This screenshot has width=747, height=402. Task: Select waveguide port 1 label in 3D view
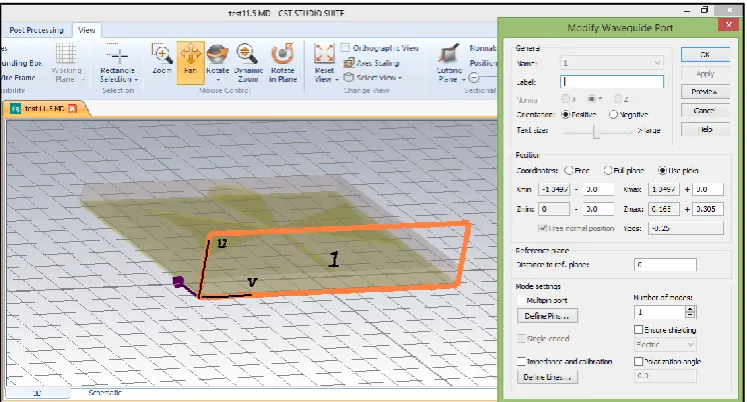(x=334, y=259)
